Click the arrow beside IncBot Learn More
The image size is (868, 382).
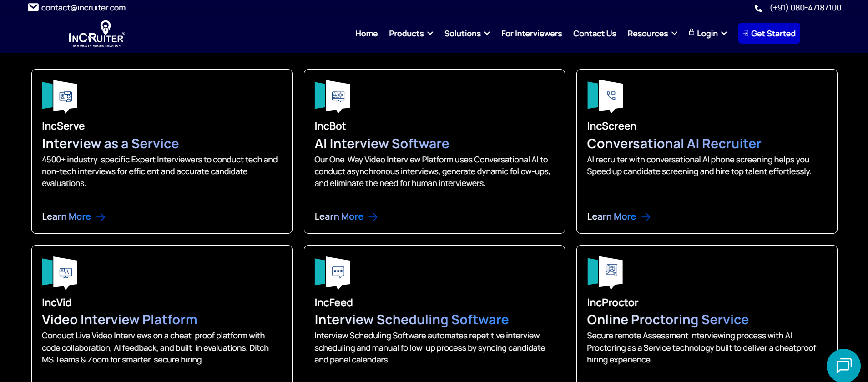373,217
